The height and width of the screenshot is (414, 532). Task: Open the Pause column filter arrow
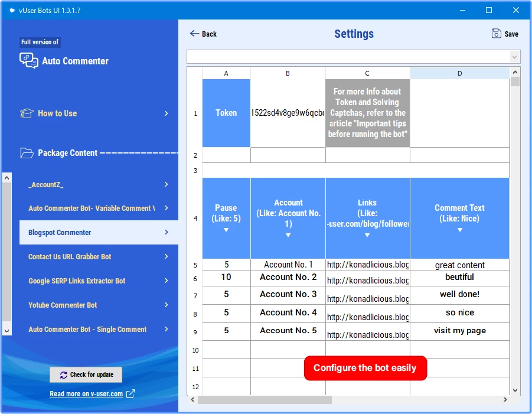[226, 230]
